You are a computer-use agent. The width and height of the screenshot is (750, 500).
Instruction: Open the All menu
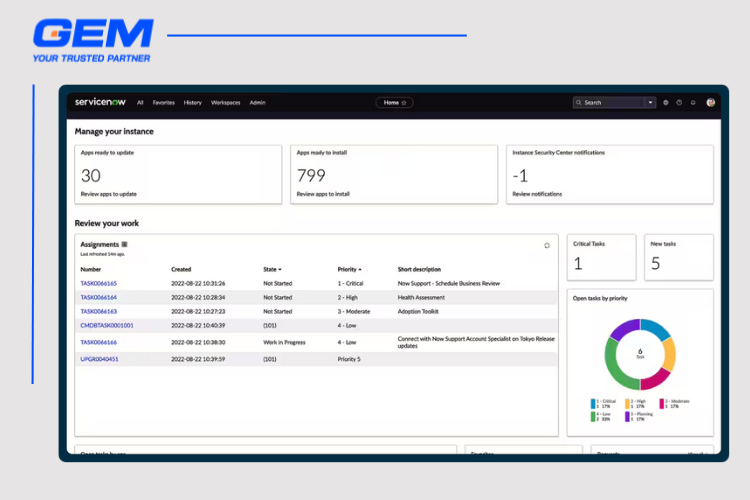coord(140,102)
